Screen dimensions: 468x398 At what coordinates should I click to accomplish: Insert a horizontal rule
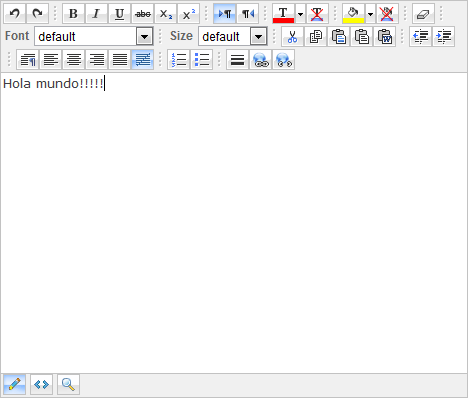coord(237,60)
